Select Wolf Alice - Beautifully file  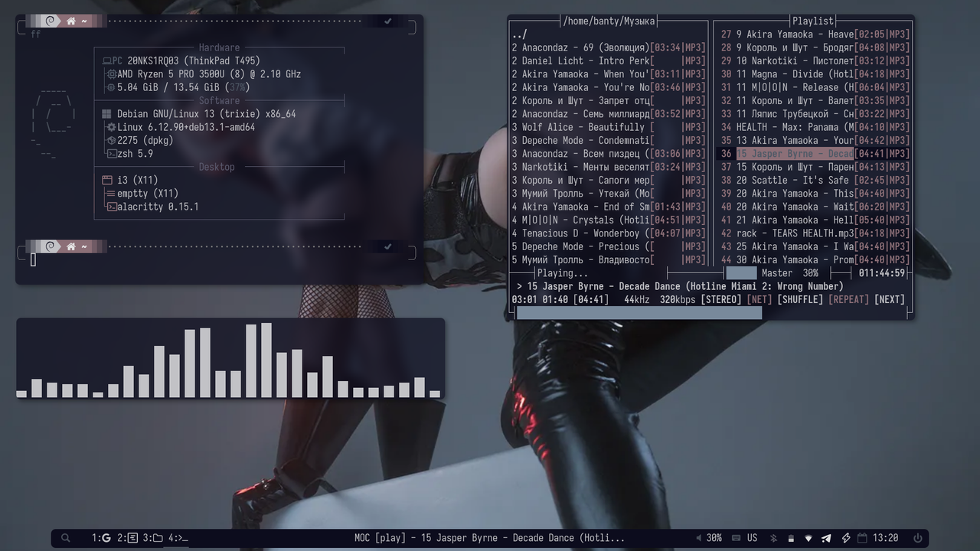(x=609, y=127)
